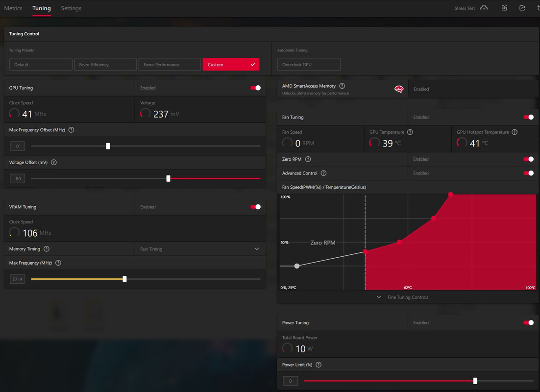Open help icon next to GPU Temperature
This screenshot has width=540, height=392.
coord(410,132)
